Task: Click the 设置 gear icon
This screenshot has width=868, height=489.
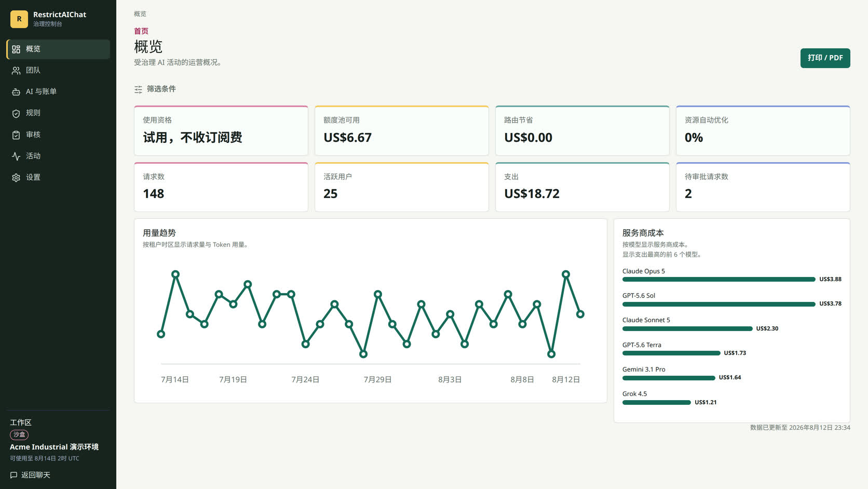Action: click(16, 178)
